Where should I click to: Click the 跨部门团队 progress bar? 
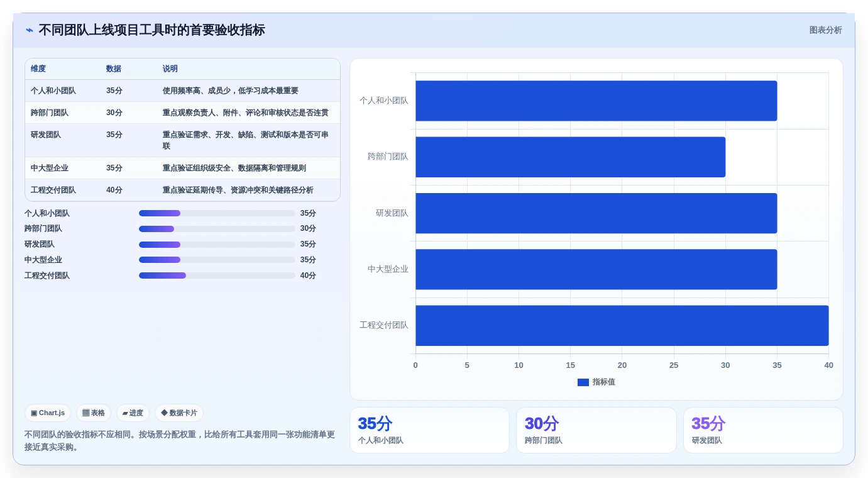pos(217,229)
